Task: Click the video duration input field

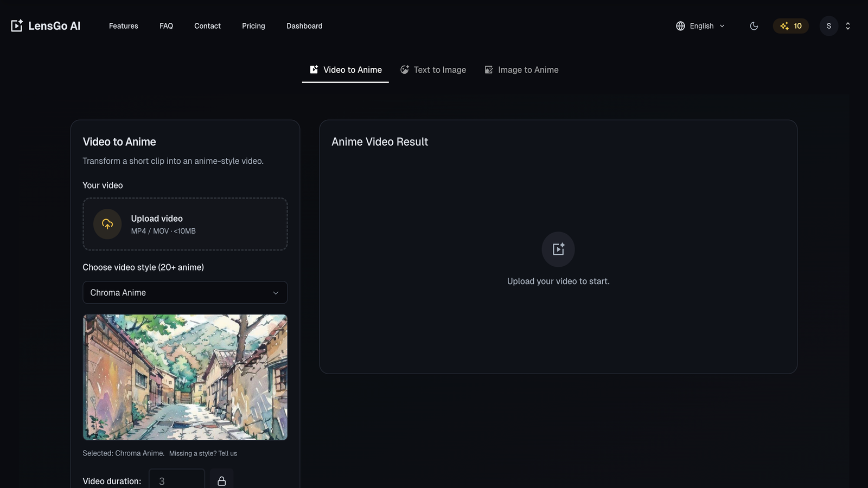Action: coord(176,480)
